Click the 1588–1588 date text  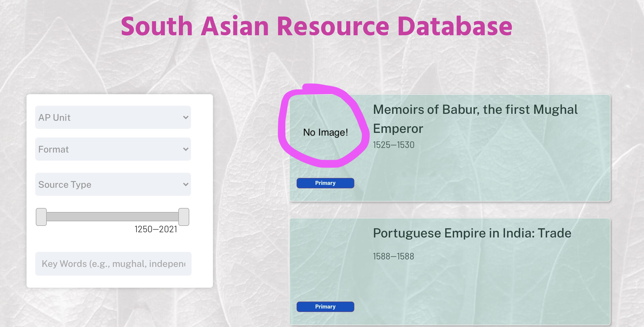(x=393, y=257)
